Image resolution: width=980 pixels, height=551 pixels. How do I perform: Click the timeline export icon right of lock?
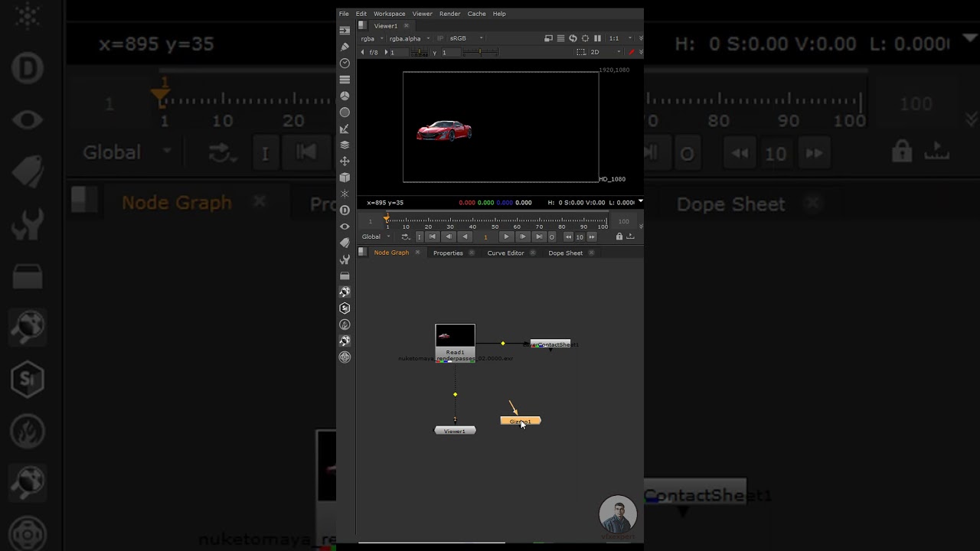(632, 236)
